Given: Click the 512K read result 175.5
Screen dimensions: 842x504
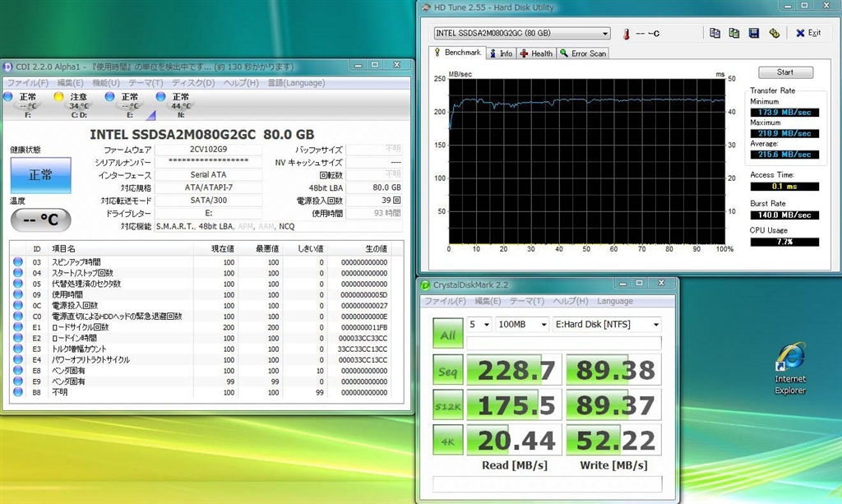Looking at the screenshot, I should [515, 405].
